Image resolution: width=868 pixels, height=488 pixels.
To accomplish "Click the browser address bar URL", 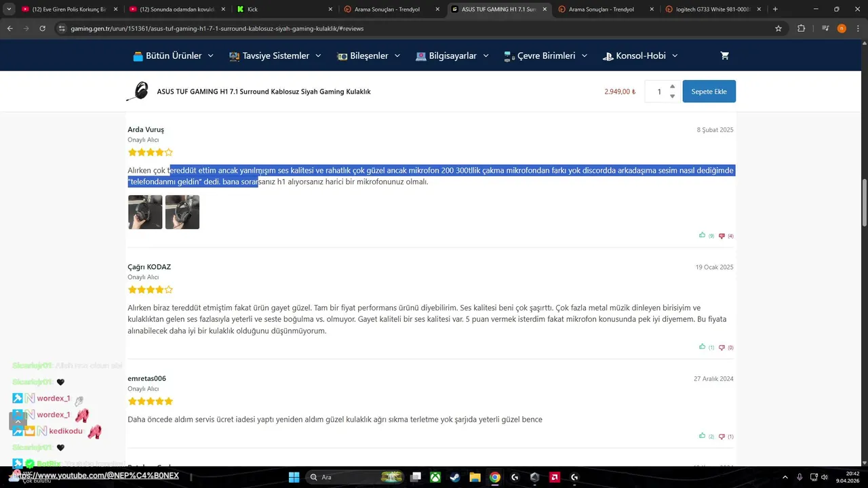I will click(217, 28).
